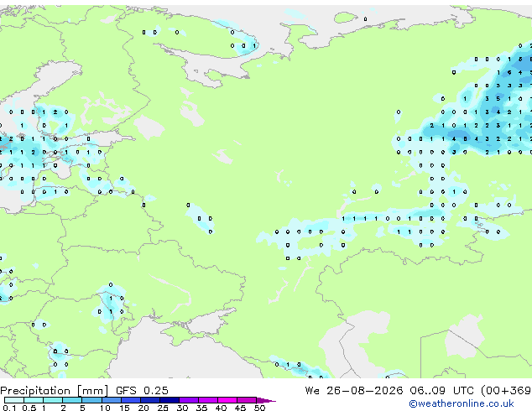This screenshot has width=532, height=411.
Task: Click the 40–45 mm magenta legend swatch
Action: [227, 400]
